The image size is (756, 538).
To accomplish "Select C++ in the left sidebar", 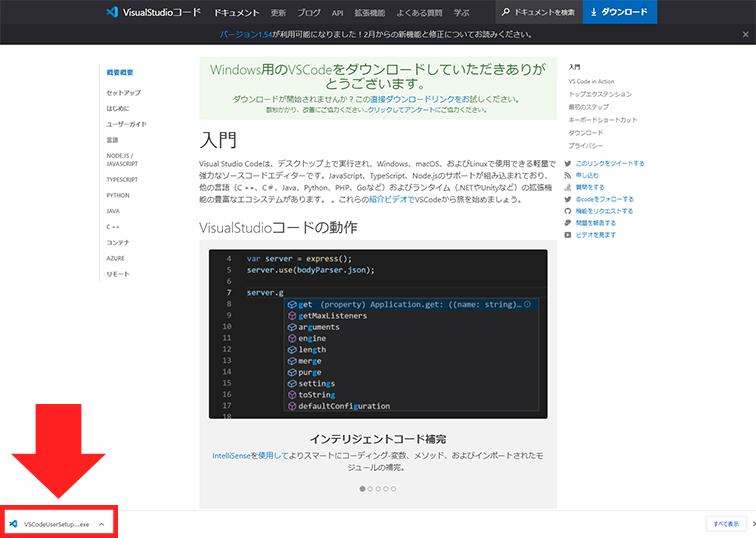I will coord(112,227).
